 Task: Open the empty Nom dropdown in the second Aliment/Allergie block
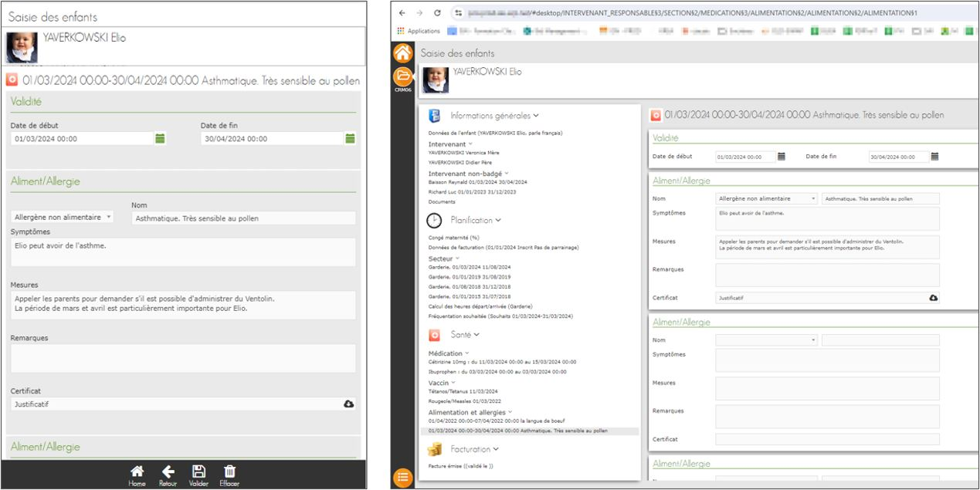click(x=766, y=340)
